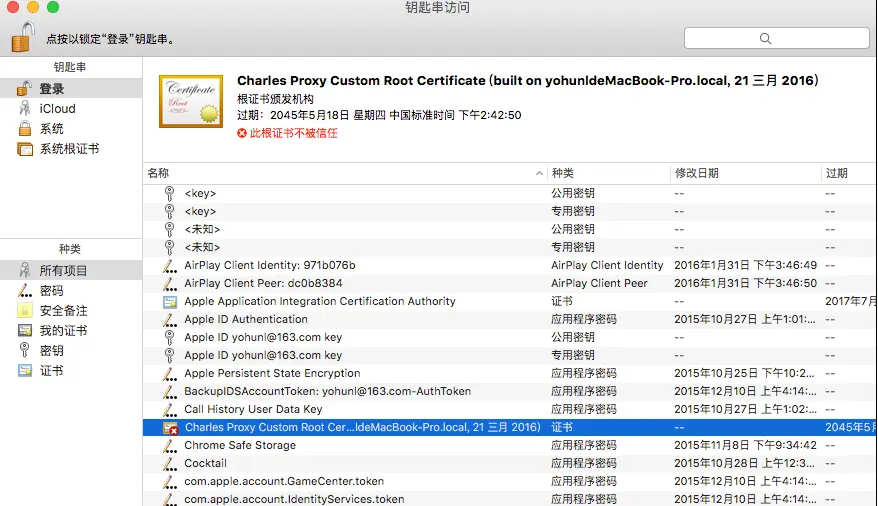Select the 登录 keychain
Screen dimensions: 878x506
pyautogui.click(x=71, y=88)
